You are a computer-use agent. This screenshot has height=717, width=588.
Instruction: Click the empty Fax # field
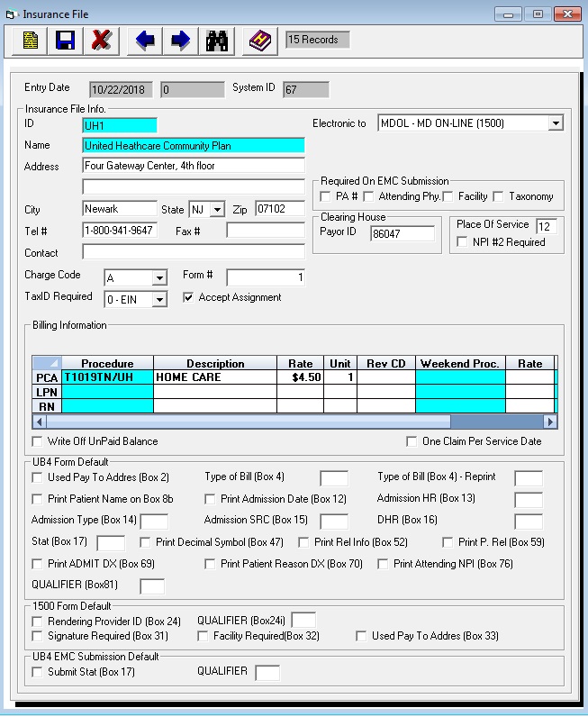click(266, 231)
